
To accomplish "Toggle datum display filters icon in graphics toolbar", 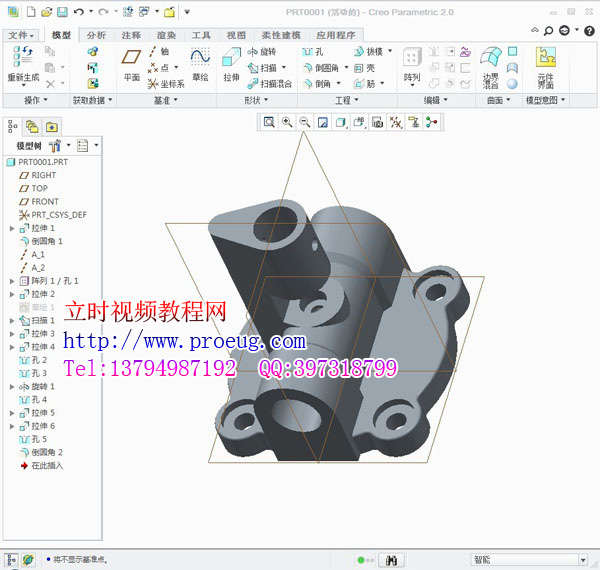I will click(x=396, y=122).
